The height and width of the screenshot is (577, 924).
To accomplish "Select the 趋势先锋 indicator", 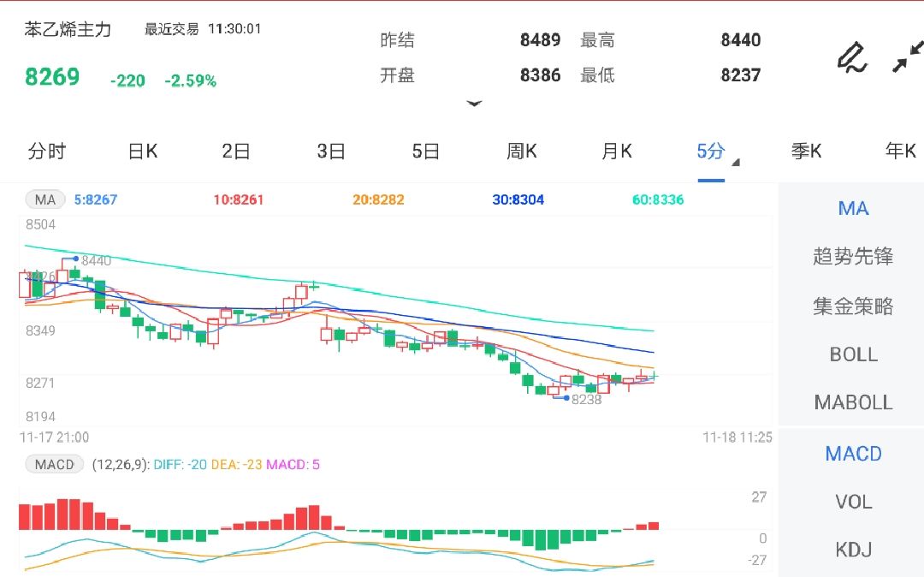I will click(853, 256).
